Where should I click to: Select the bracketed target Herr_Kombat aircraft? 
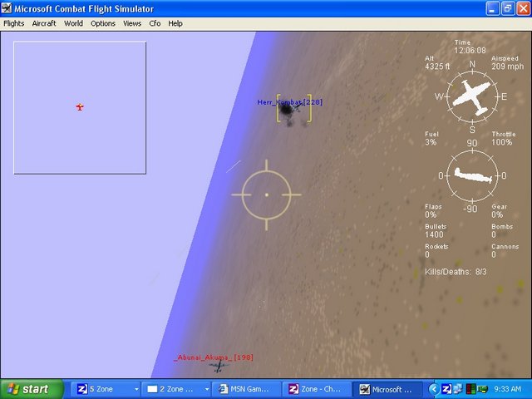tap(293, 109)
